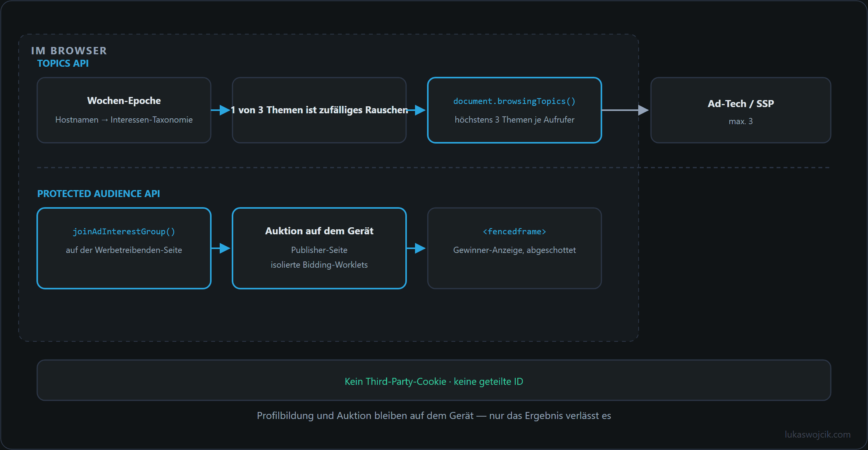This screenshot has width=868, height=450.
Task: Click the IM BROWSER label
Action: (x=69, y=51)
